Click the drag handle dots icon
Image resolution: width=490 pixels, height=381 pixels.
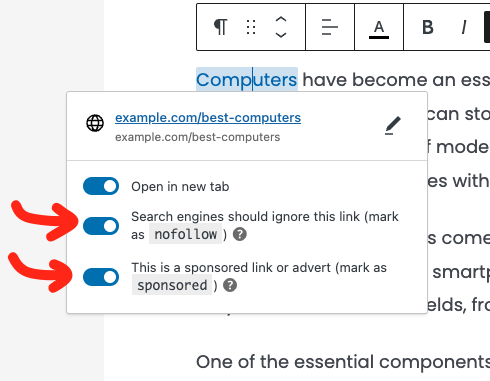(x=251, y=27)
